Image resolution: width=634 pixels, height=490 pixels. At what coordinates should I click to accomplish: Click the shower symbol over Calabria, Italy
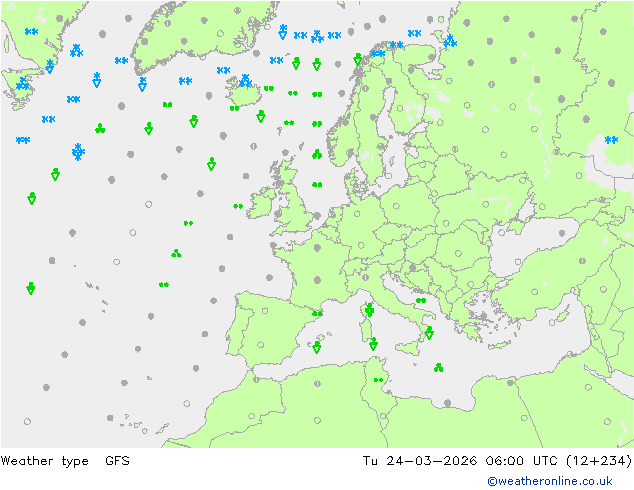pyautogui.click(x=429, y=333)
